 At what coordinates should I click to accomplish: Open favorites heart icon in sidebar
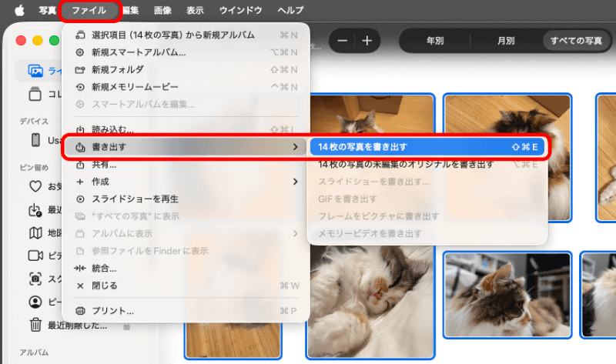[x=35, y=186]
